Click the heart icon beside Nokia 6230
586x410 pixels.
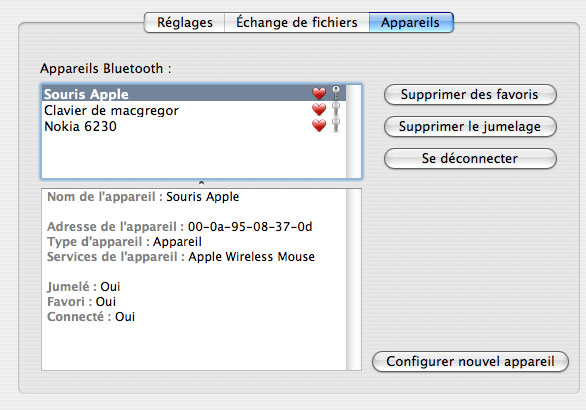[319, 126]
